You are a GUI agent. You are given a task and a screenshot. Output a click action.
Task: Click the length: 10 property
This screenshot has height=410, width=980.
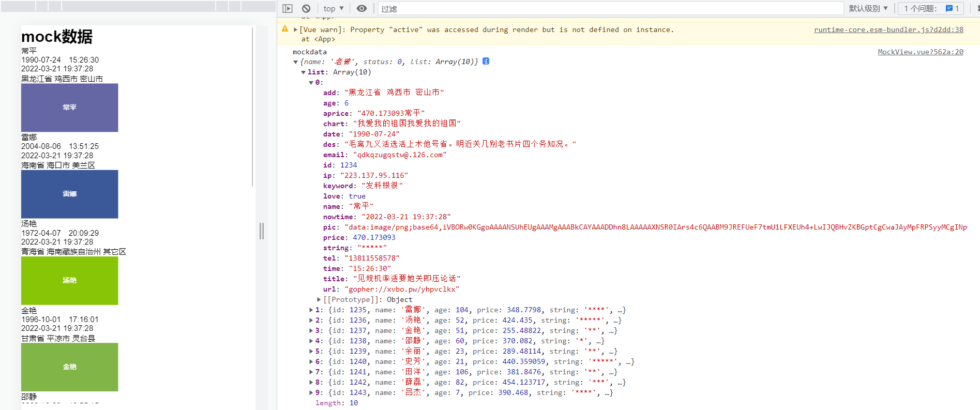pos(337,403)
